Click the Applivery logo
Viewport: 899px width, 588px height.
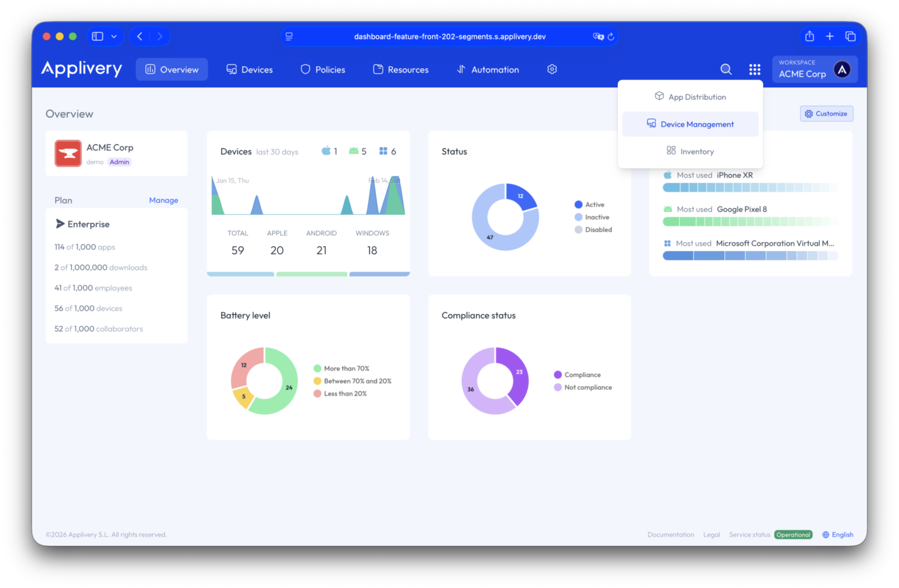tap(81, 68)
